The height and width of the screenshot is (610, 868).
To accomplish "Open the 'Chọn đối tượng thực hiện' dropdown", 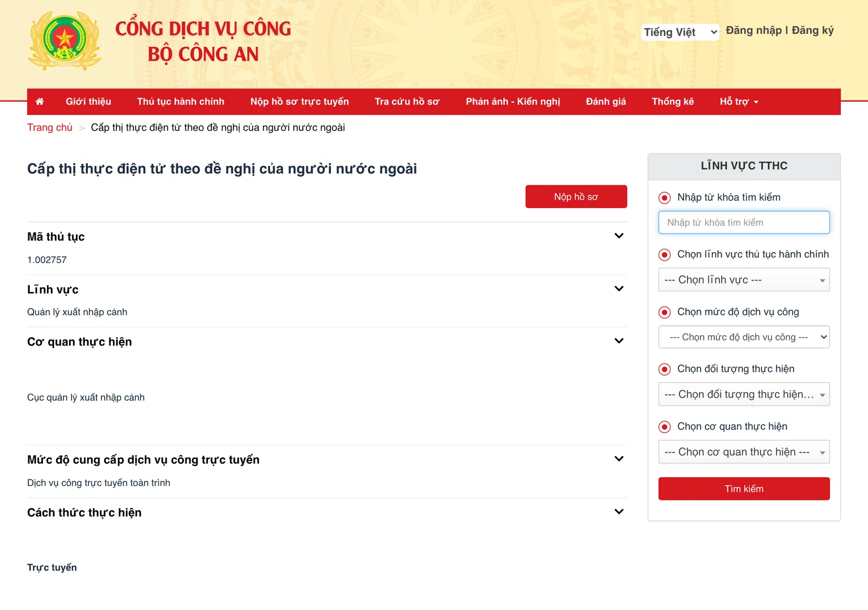I will (x=744, y=394).
